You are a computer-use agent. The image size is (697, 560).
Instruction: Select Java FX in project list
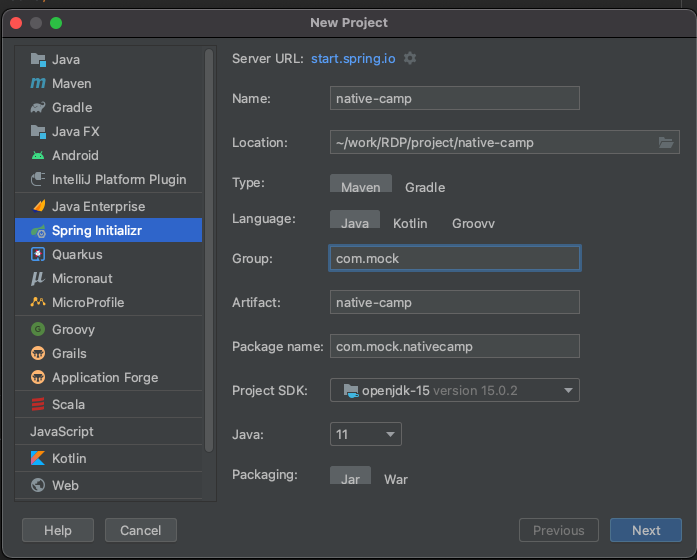tap(108, 132)
